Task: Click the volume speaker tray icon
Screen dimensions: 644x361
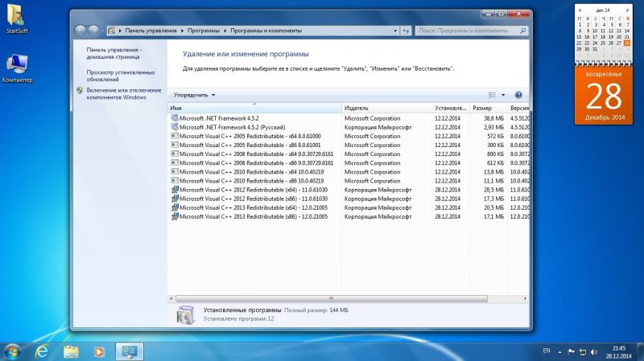Action: pyautogui.click(x=594, y=352)
